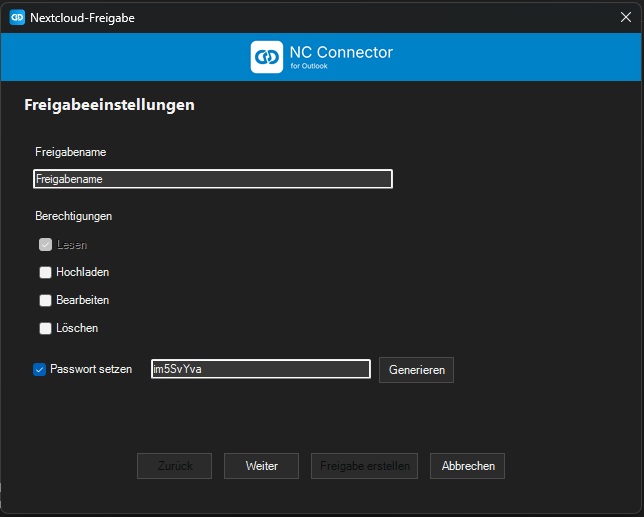The image size is (644, 517).
Task: Click the Freigabe erstellen button
Action: coord(364,466)
